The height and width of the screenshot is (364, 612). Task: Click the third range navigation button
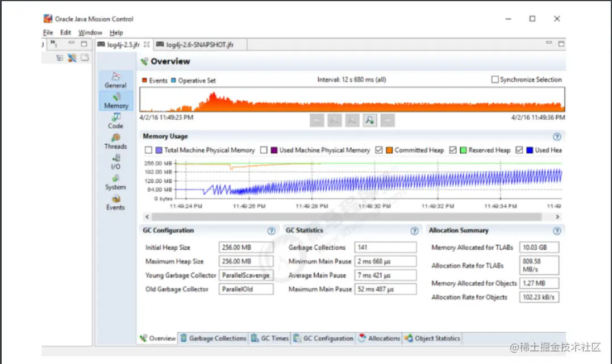pyautogui.click(x=352, y=120)
